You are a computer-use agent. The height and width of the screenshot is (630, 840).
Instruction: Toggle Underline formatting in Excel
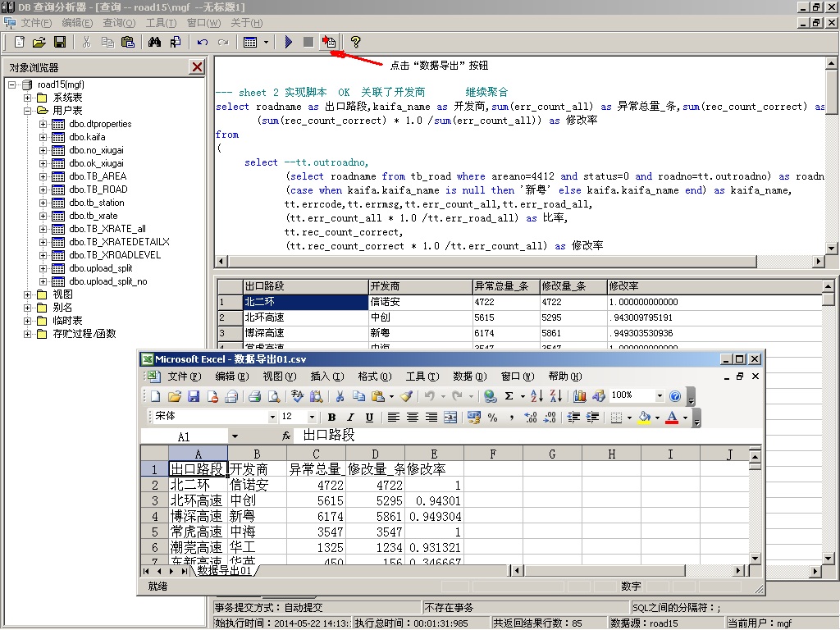369,418
